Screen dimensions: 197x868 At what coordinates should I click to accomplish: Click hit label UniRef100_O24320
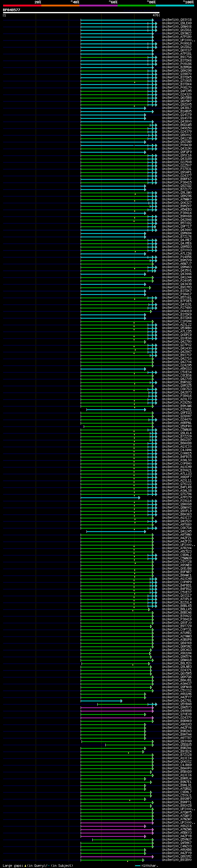coord(177,94)
